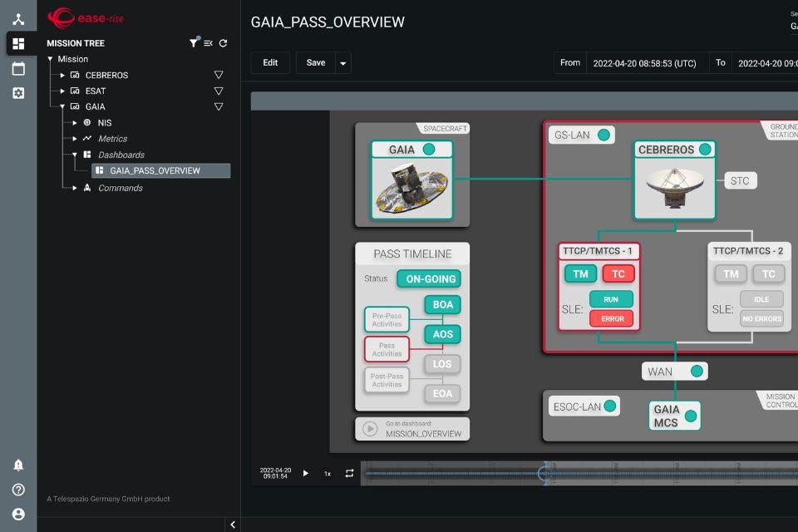Click the From date field
Viewport: 798px width, 532px height.
point(648,63)
